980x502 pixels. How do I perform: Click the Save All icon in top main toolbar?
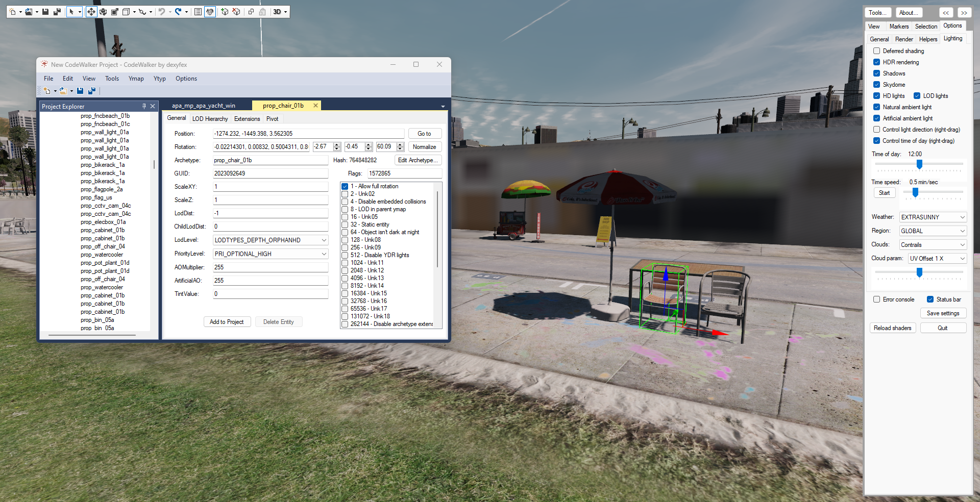[57, 12]
